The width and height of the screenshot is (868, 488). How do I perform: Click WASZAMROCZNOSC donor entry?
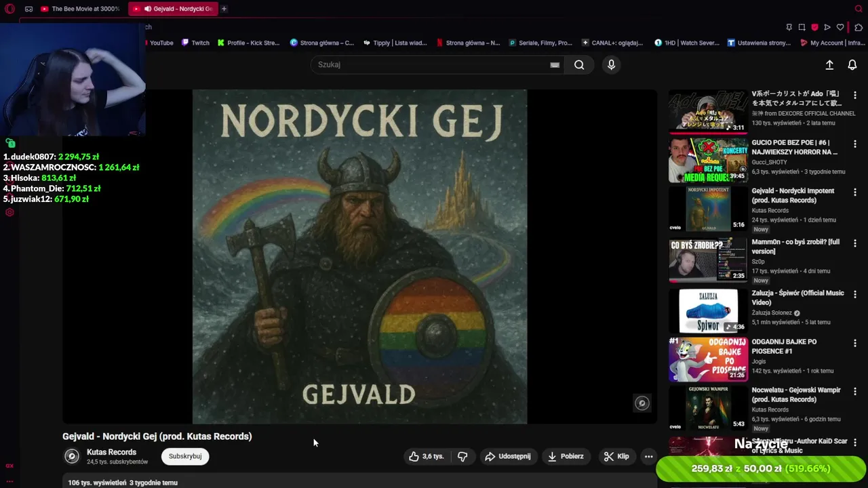click(x=71, y=167)
